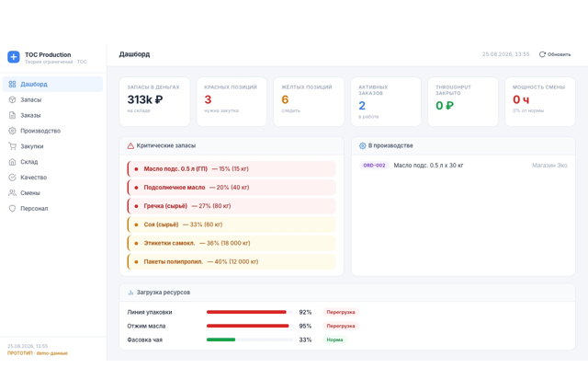Click the Дашборд grid icon in sidebar
This screenshot has width=588, height=368.
tap(12, 84)
